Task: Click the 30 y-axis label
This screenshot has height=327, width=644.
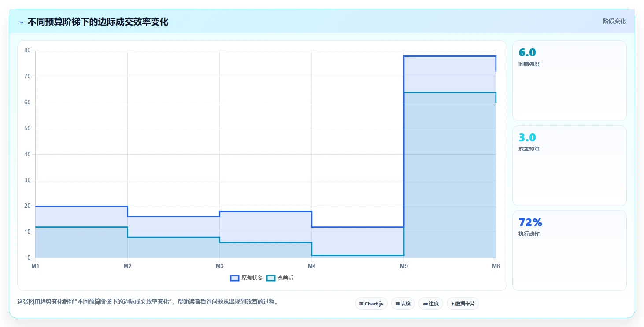Action: [27, 180]
